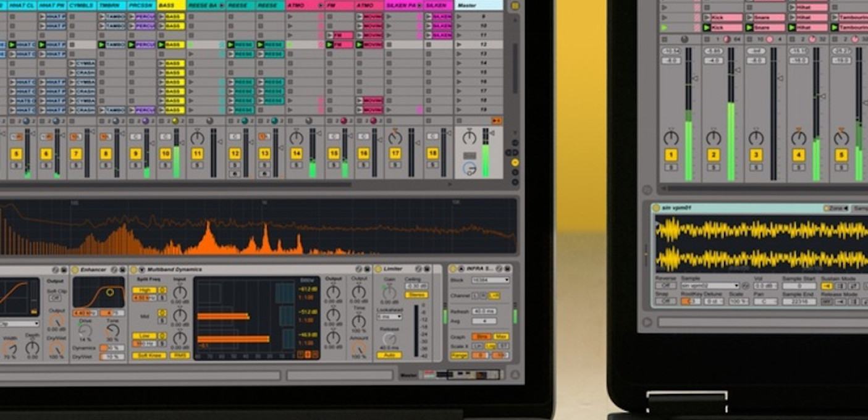Image resolution: width=868 pixels, height=420 pixels.
Task: Save the Limiter device preset
Action: click(426, 269)
